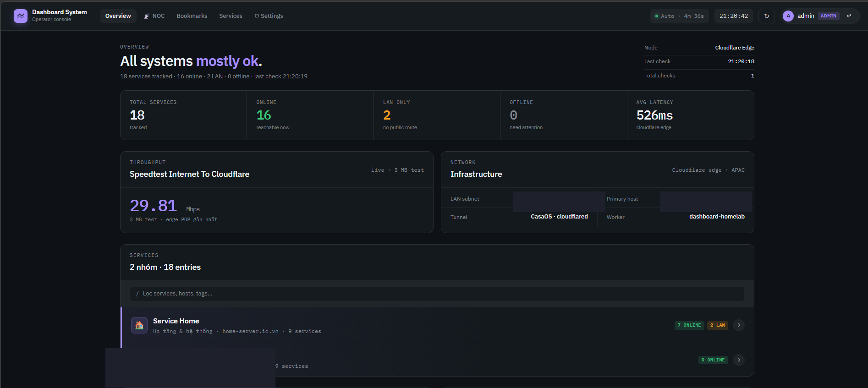The width and height of the screenshot is (868, 388).
Task: Click the 2 LAN badge
Action: coord(718,325)
